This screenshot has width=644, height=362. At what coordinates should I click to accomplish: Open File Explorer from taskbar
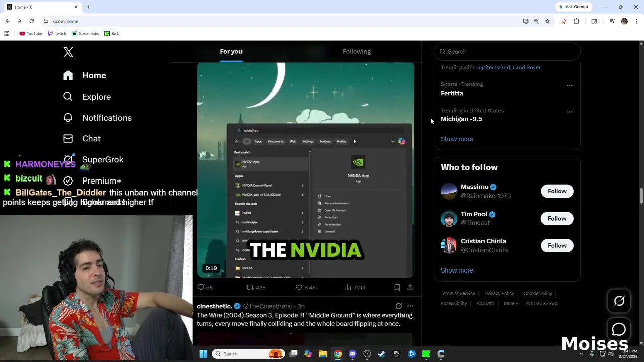323,354
